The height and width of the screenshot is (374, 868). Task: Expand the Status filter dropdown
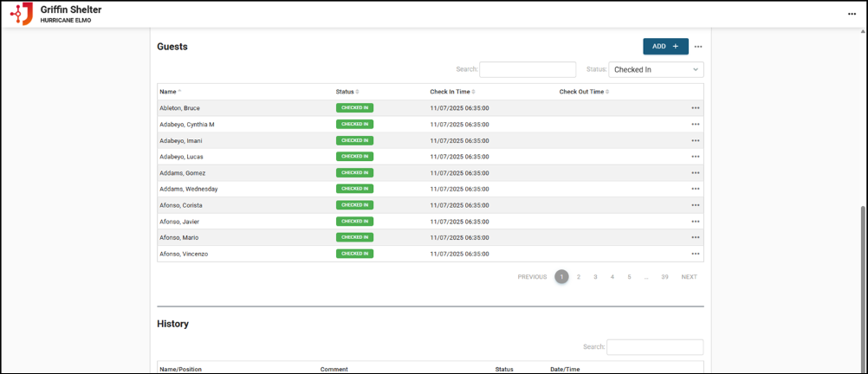[x=656, y=69]
